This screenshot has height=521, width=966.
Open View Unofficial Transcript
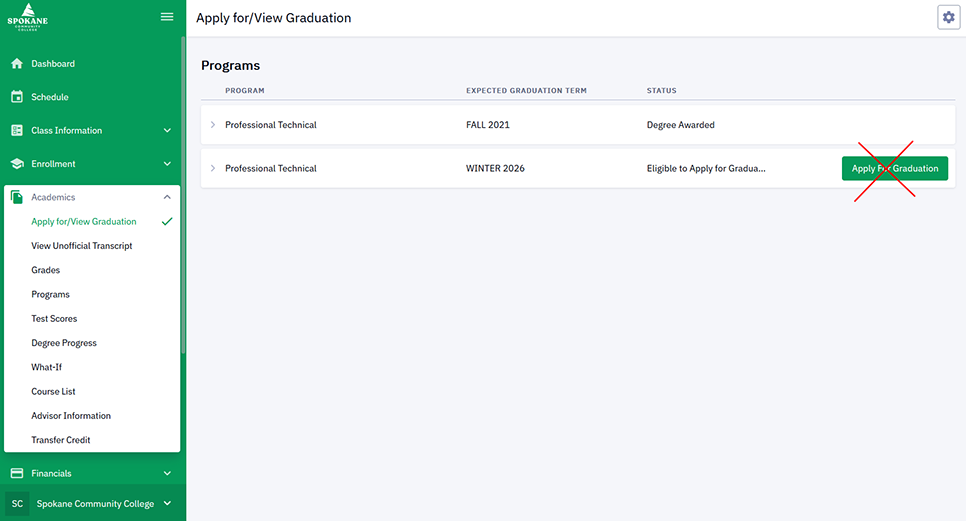[x=82, y=246]
